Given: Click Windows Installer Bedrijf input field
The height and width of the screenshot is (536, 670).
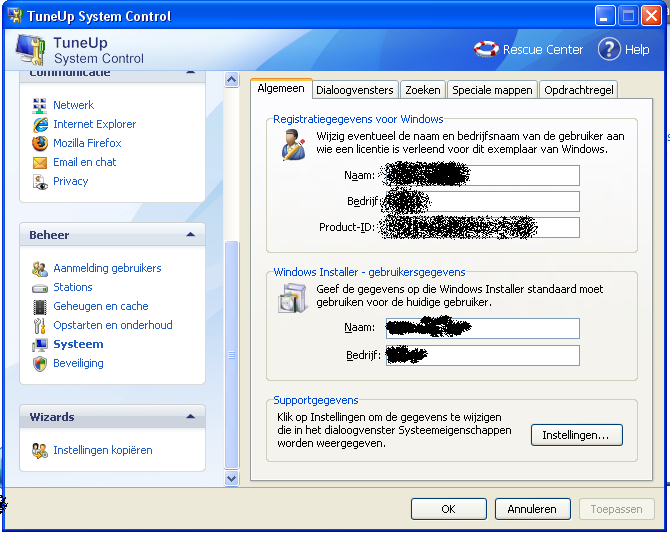Looking at the screenshot, I should [482, 356].
